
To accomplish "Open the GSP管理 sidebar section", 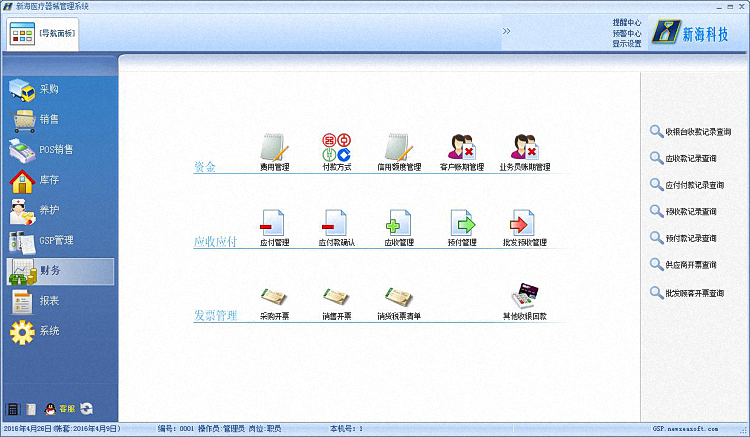I will 57,241.
